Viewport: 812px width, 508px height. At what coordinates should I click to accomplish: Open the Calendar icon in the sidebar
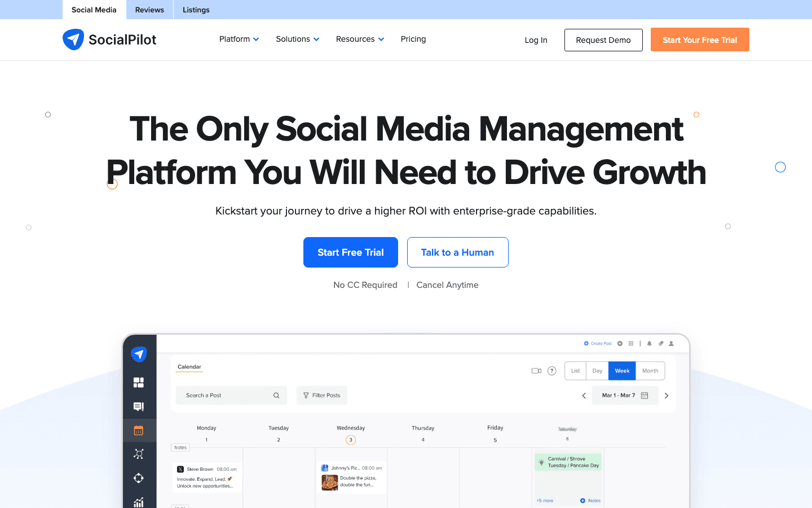click(x=139, y=430)
